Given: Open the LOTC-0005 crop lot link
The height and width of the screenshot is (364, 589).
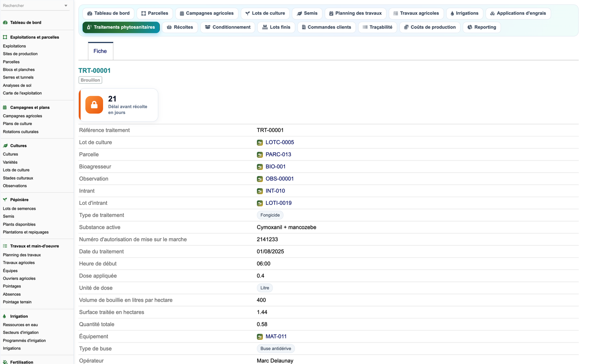Looking at the screenshot, I should coord(280,143).
